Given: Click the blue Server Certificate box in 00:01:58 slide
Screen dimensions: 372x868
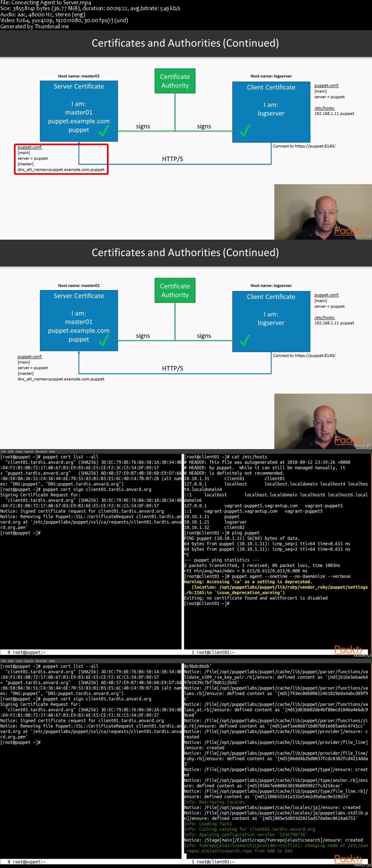Looking at the screenshot, I should (x=79, y=111).
